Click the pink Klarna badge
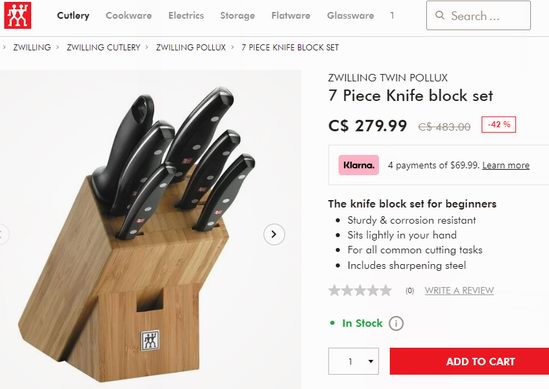Screen dimensions: 549x389 pyautogui.click(x=359, y=165)
